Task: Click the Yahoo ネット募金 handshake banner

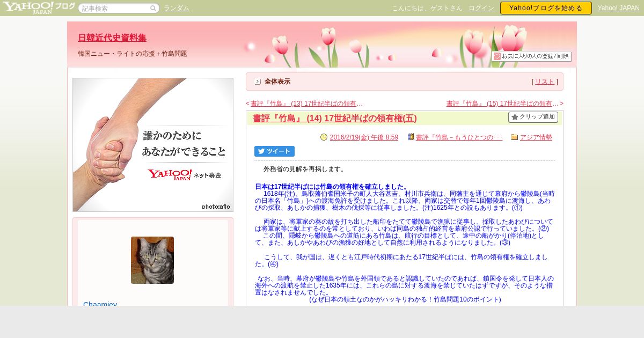Action: pos(153,145)
